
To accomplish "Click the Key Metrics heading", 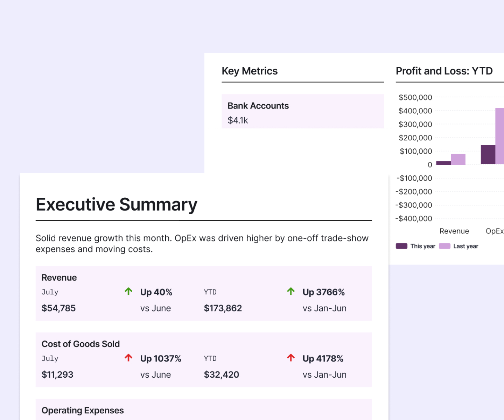I will [x=250, y=71].
